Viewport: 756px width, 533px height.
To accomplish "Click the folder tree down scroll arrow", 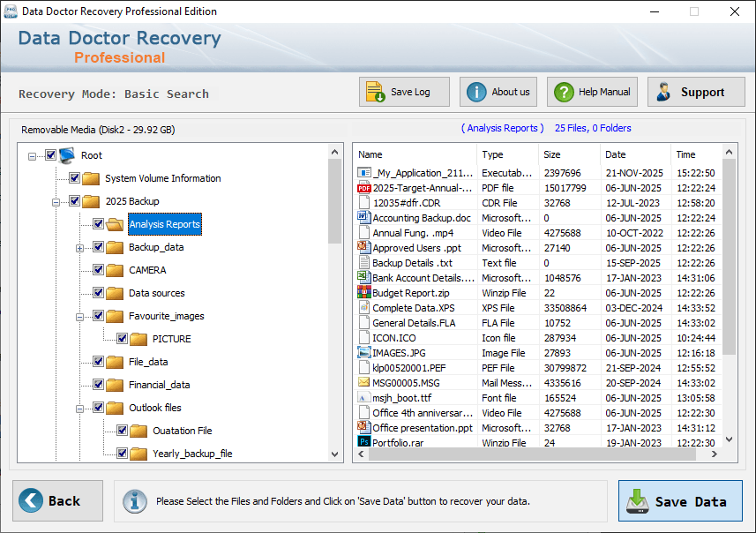I will coord(334,454).
